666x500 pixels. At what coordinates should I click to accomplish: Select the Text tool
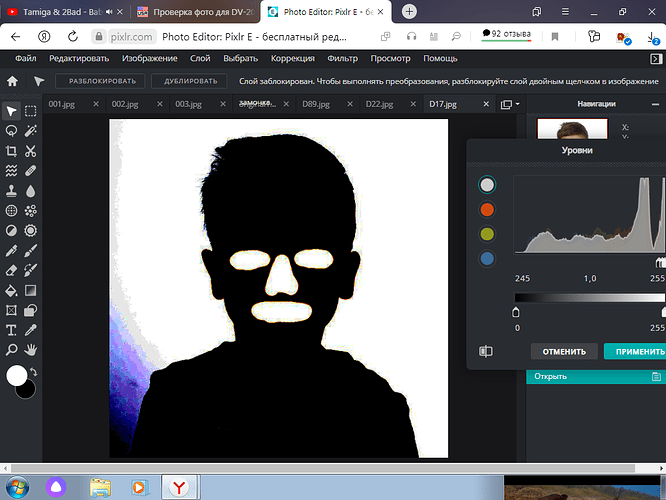[11, 330]
